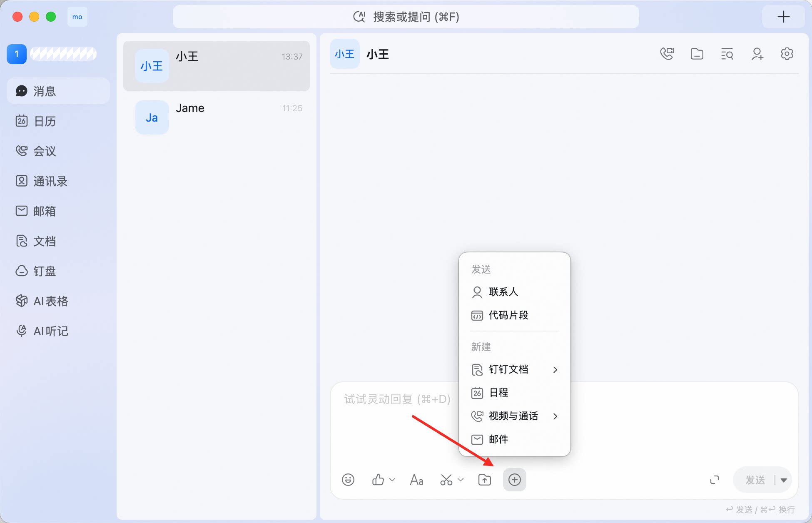
Task: Expand thumbs-up reaction dropdown arrow
Action: (x=392, y=480)
